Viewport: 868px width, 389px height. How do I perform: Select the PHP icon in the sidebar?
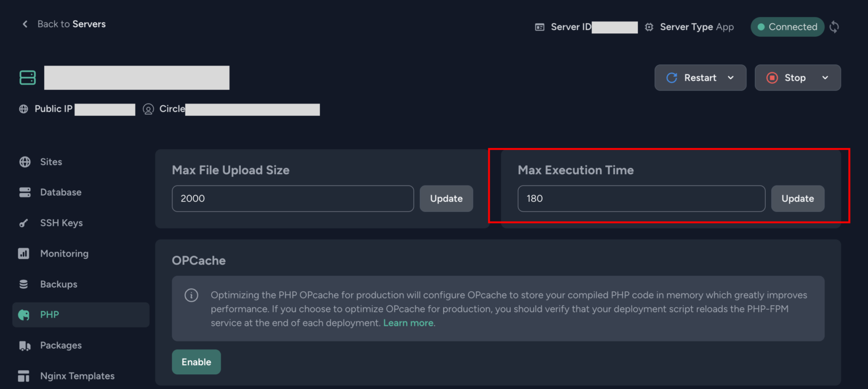[25, 314]
